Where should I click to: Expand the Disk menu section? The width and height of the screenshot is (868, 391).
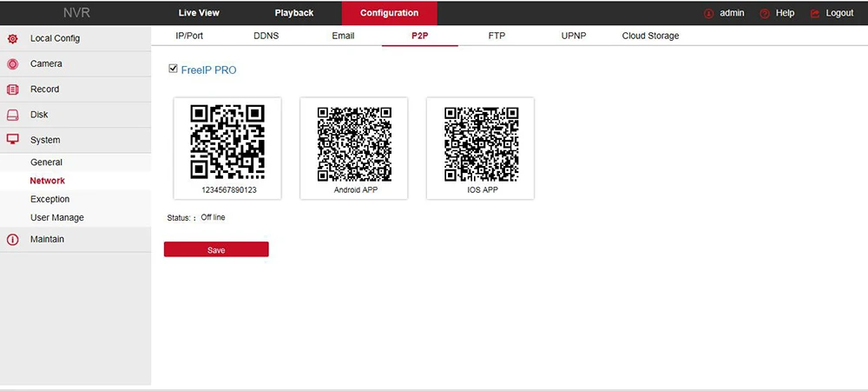click(76, 116)
